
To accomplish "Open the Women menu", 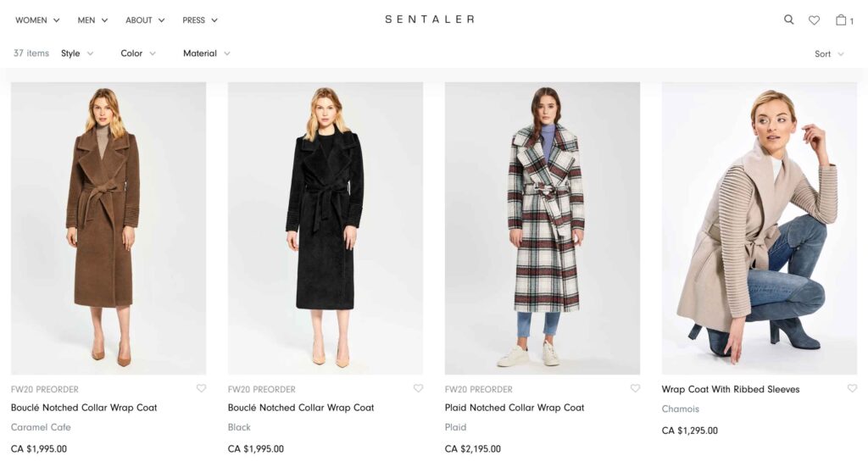I will (37, 20).
